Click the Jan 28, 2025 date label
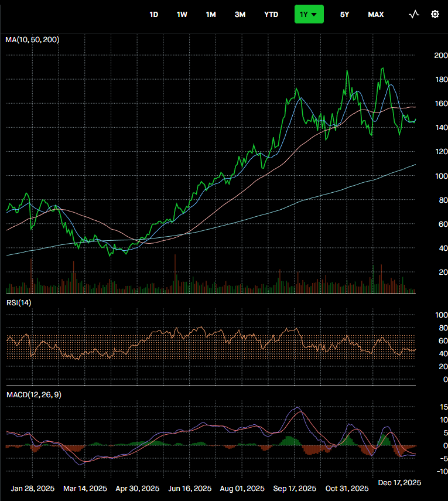This screenshot has width=448, height=501. tap(33, 489)
